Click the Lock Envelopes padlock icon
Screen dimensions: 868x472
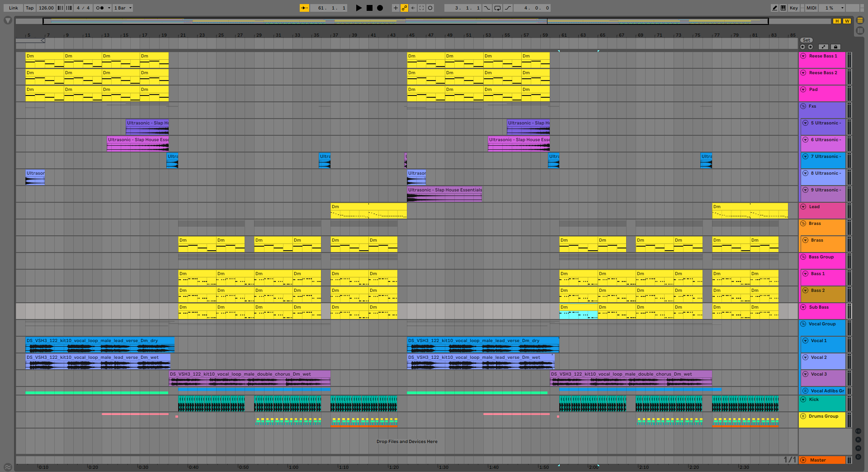coord(835,47)
